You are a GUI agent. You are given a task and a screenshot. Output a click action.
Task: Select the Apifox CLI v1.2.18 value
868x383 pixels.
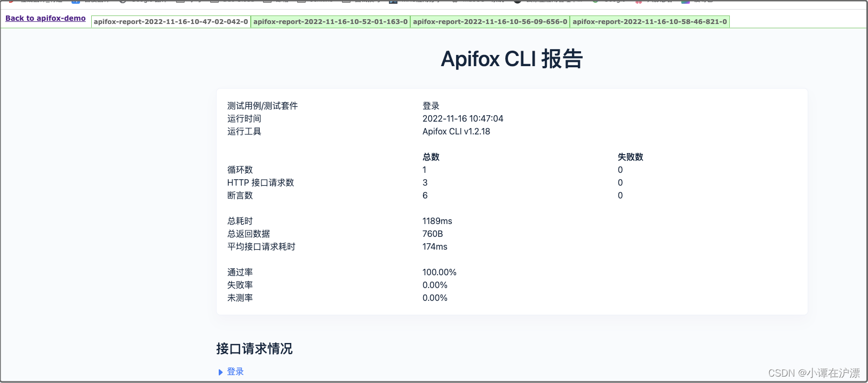pos(456,131)
